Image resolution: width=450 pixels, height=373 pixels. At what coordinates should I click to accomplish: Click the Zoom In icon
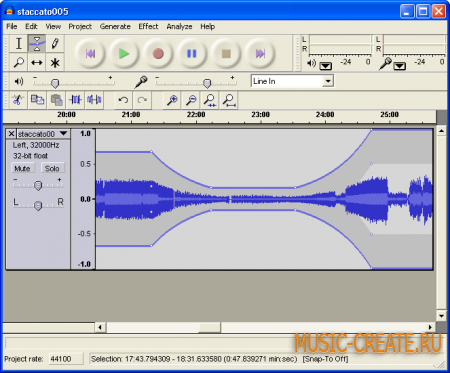point(172,100)
